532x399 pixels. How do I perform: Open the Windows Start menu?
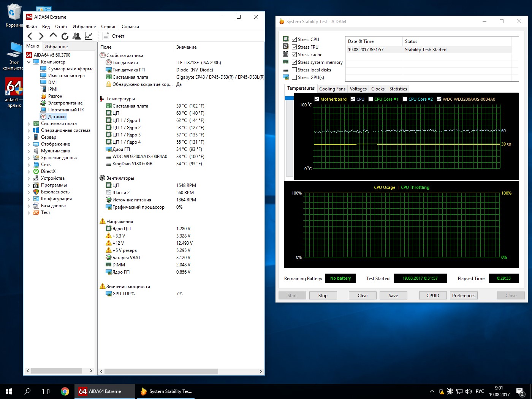click(9, 391)
